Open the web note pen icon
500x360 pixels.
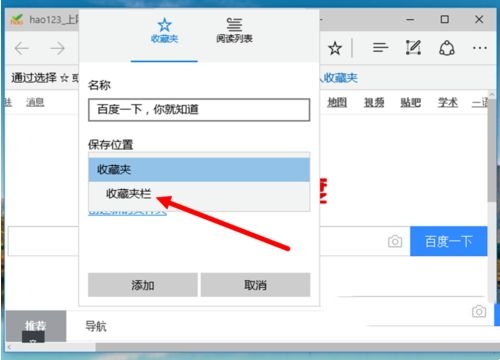point(413,48)
